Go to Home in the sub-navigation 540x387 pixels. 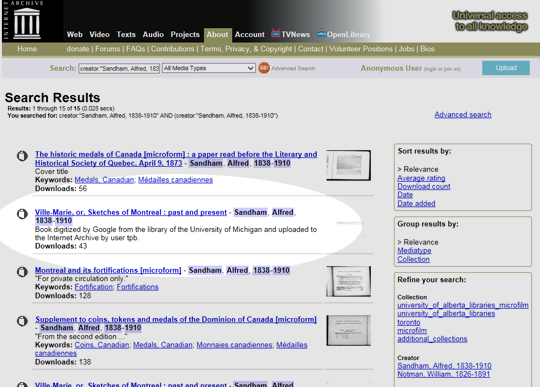27,49
